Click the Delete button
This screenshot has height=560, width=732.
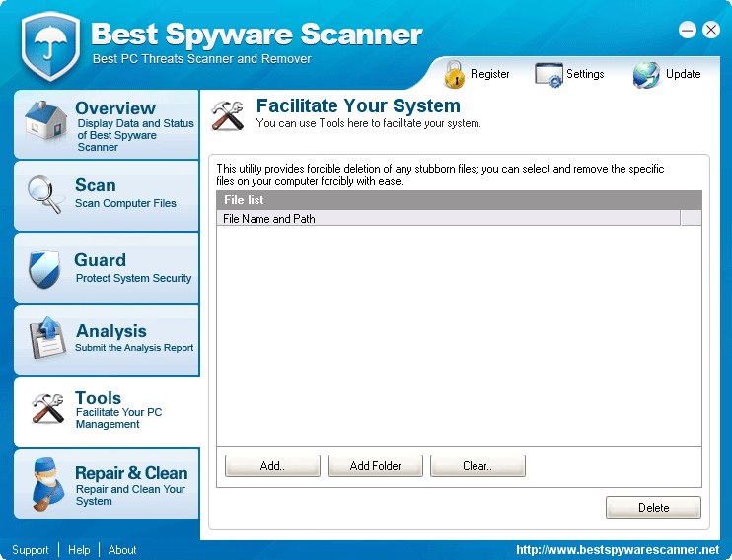pos(653,508)
